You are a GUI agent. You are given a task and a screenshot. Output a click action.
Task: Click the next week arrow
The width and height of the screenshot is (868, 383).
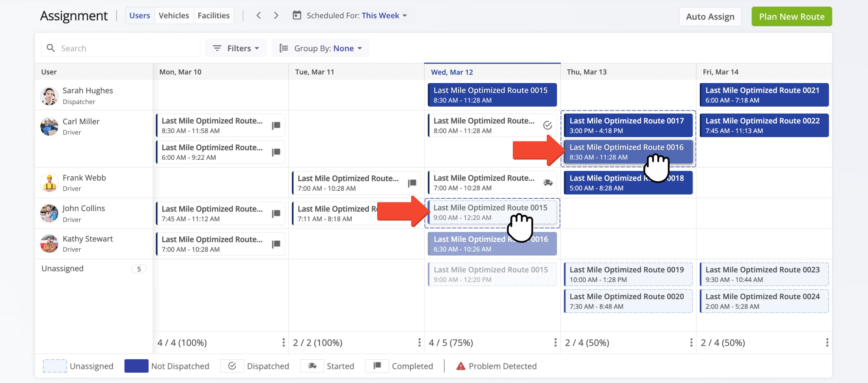[276, 16]
